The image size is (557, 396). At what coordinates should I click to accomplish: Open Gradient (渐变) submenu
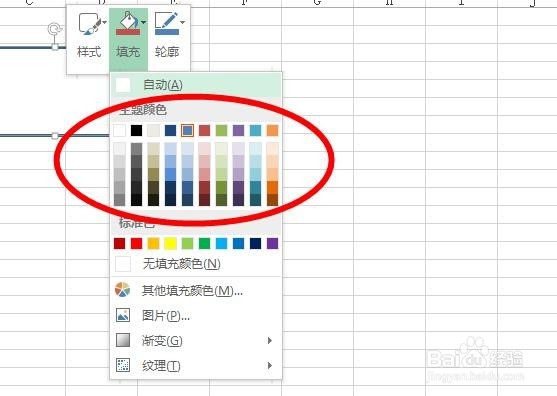196,341
